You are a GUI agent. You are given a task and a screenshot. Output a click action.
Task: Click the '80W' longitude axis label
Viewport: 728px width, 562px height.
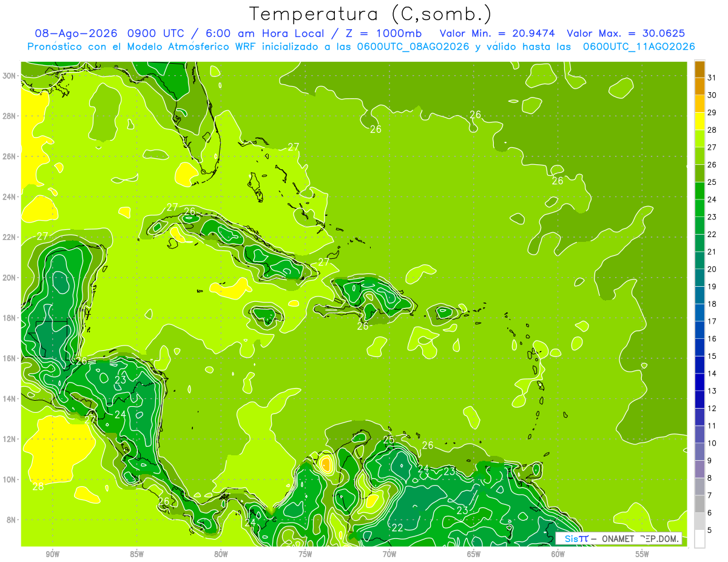click(221, 554)
